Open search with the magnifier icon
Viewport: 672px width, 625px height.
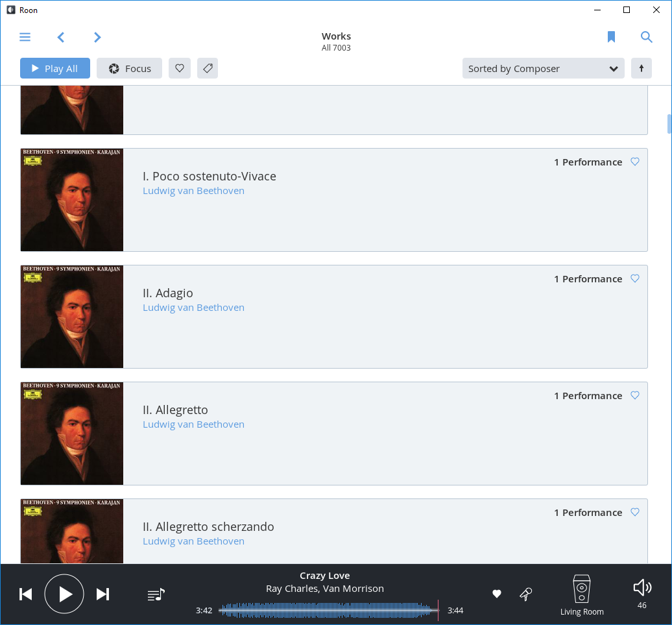coord(646,37)
